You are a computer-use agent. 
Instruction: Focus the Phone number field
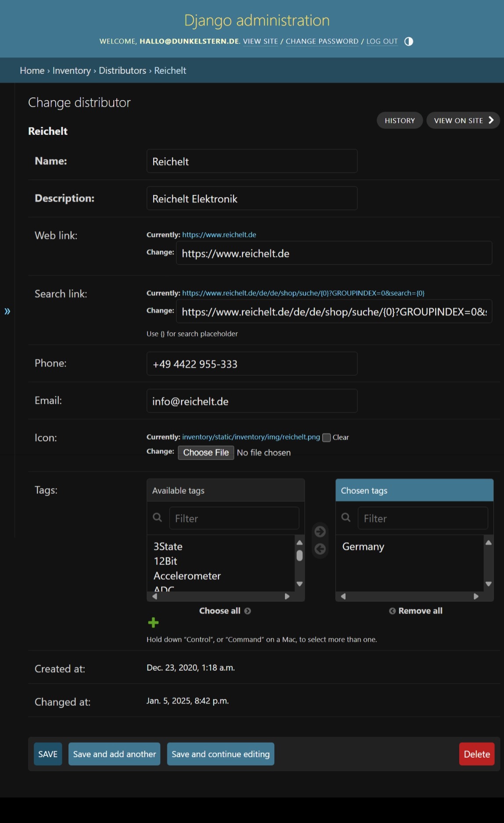(252, 363)
